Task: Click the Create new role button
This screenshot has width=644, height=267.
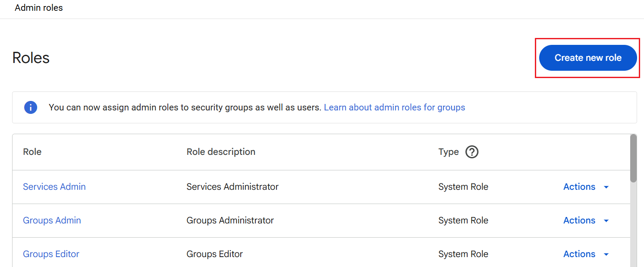Action: pyautogui.click(x=587, y=58)
